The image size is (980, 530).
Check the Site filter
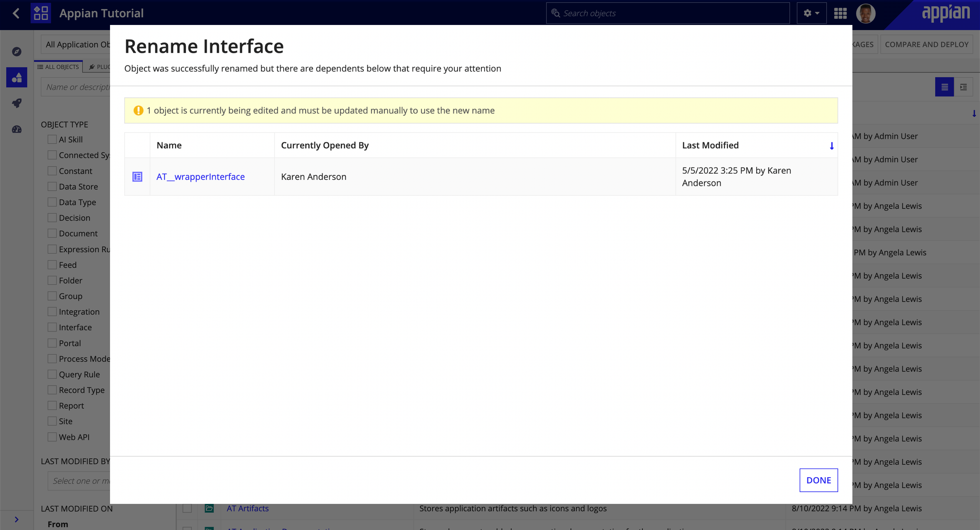tap(52, 422)
